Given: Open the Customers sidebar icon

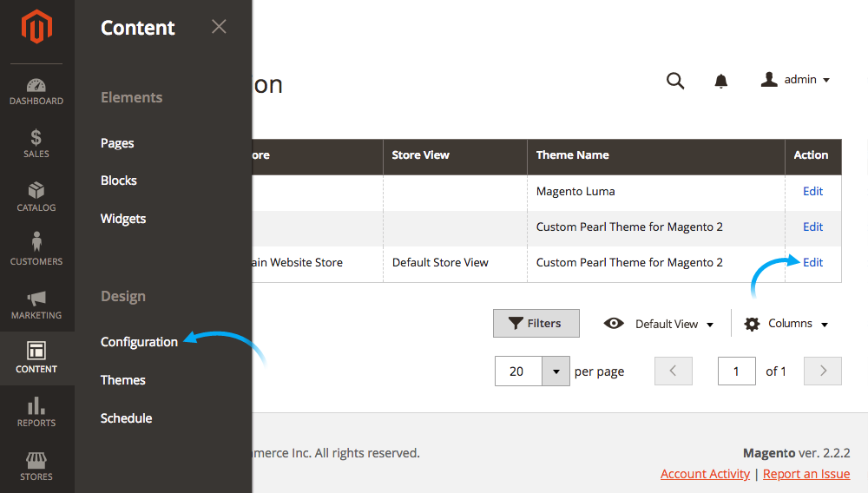Looking at the screenshot, I should [x=36, y=250].
